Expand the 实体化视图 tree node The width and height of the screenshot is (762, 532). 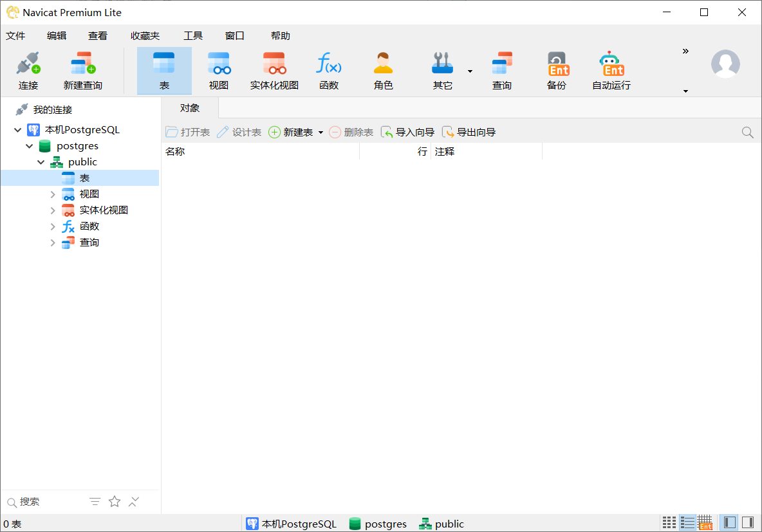(53, 210)
